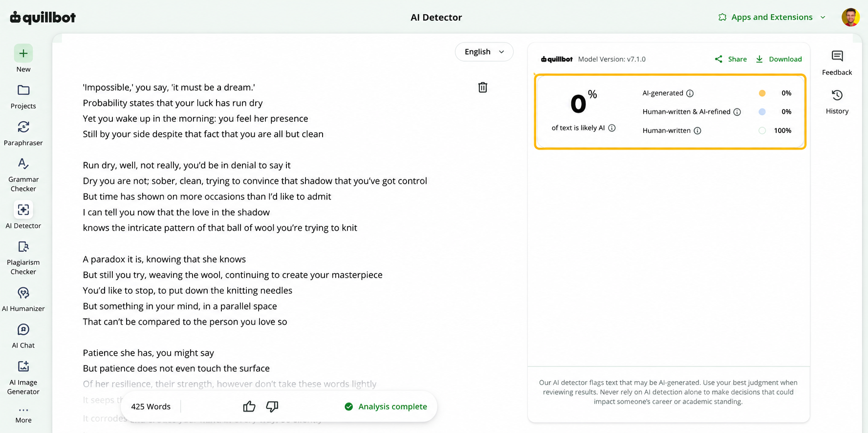
Task: Download the AI detection report
Action: pos(779,59)
